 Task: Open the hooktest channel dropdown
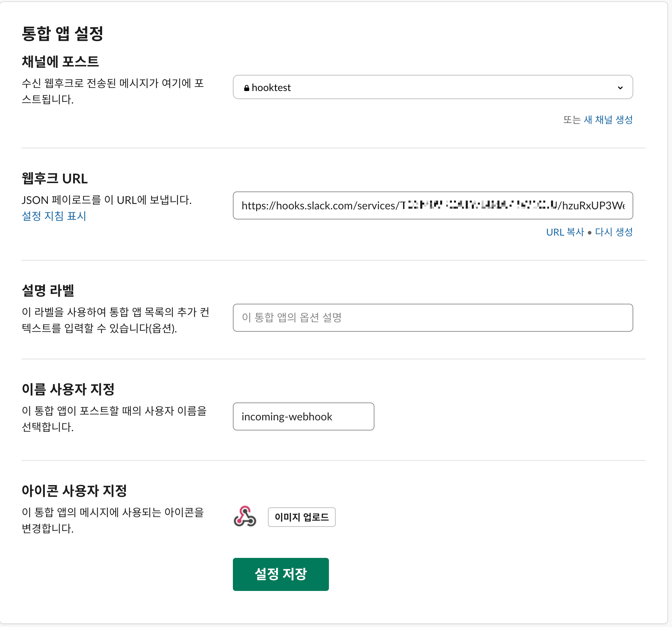432,87
